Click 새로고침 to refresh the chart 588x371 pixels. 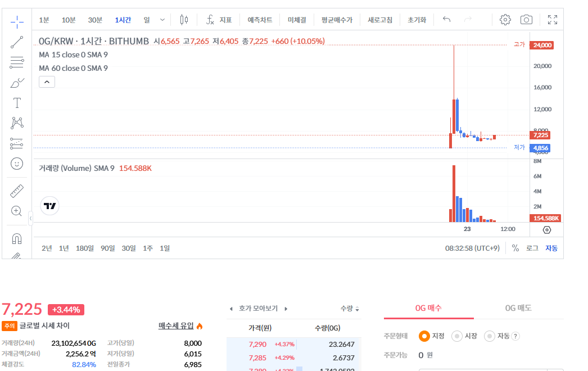coord(380,20)
